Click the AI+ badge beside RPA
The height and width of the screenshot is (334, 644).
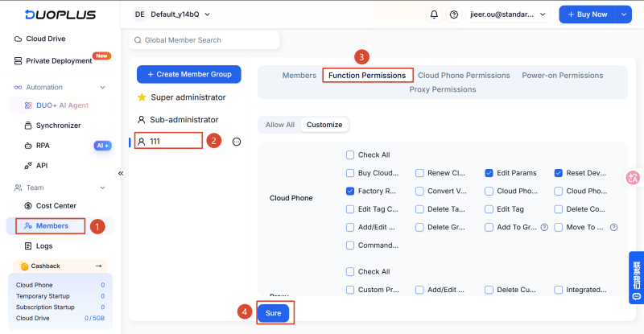point(102,146)
